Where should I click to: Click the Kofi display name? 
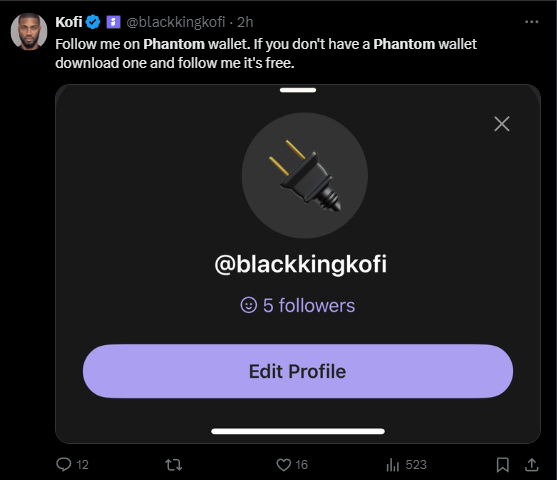pos(69,22)
